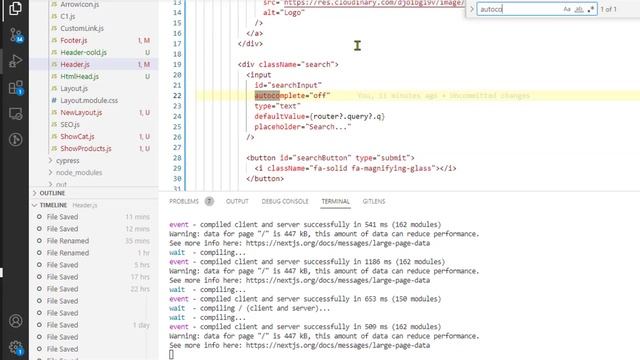Switch to the OUTPUT tab

tap(237, 201)
